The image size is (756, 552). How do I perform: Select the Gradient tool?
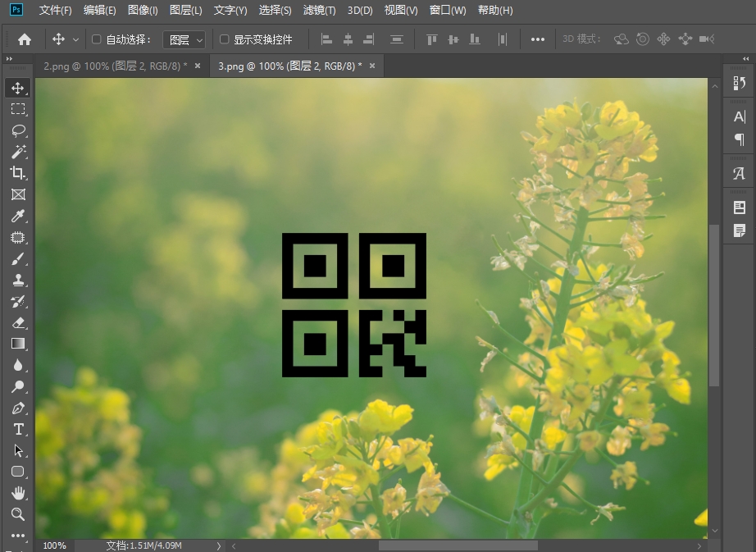point(18,343)
